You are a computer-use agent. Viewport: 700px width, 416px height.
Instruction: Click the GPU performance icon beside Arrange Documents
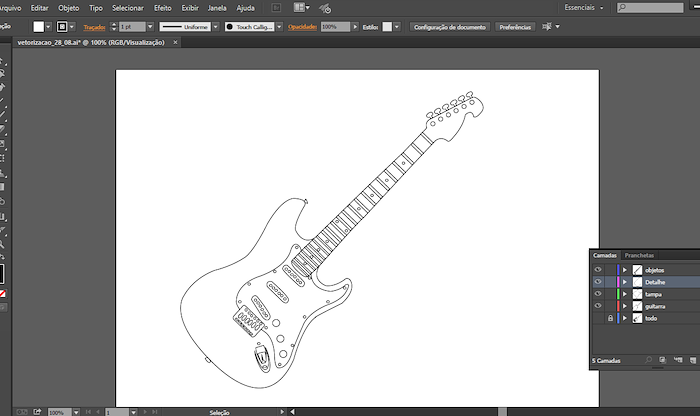pos(325,8)
